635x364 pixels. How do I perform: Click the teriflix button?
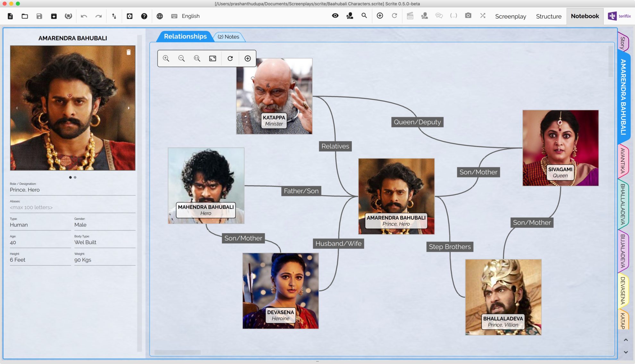pyautogui.click(x=618, y=15)
